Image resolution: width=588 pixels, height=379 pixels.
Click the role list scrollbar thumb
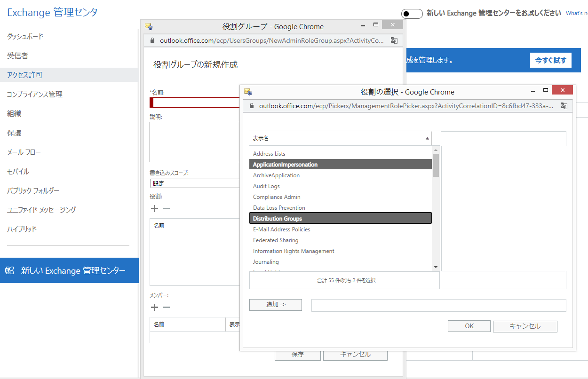tap(436, 165)
